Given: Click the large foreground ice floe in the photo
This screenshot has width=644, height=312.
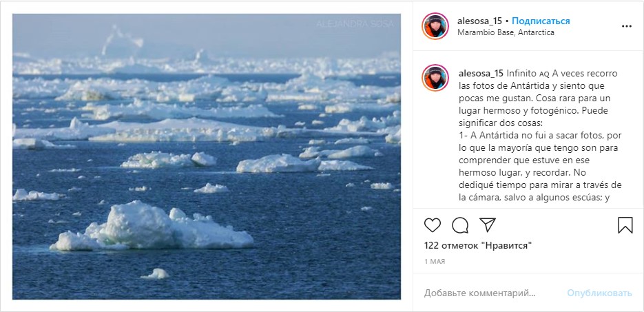Looking at the screenshot, I should pyautogui.click(x=155, y=227).
